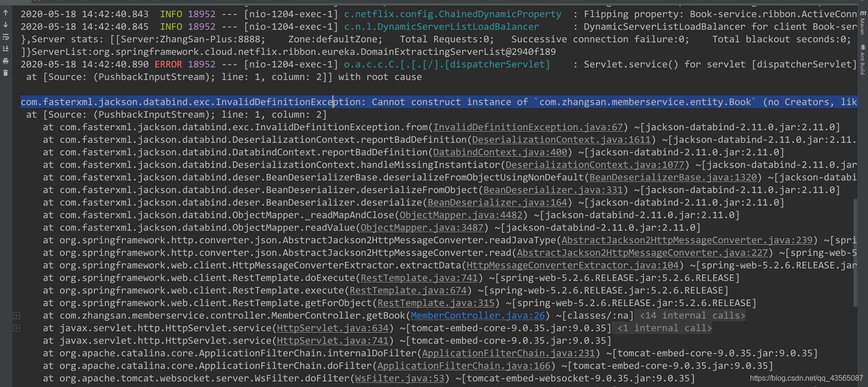Open WsFilter.java:53 link
The height and width of the screenshot is (387, 868).
400,378
